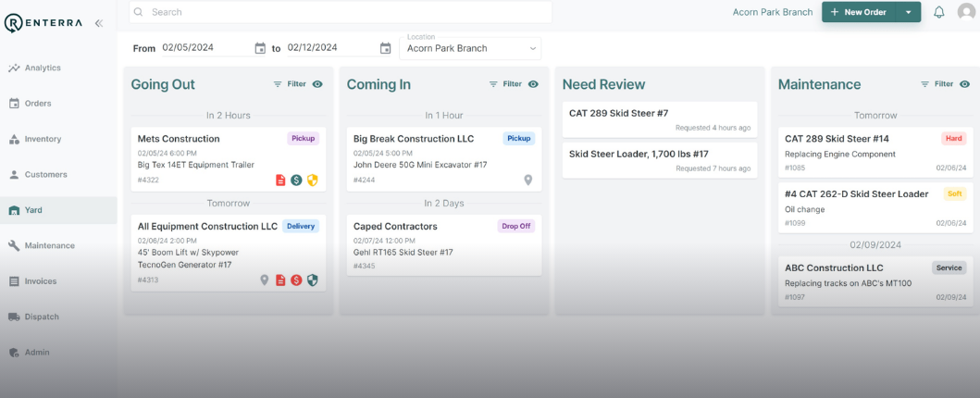Click maintenance number #1085

(x=795, y=168)
